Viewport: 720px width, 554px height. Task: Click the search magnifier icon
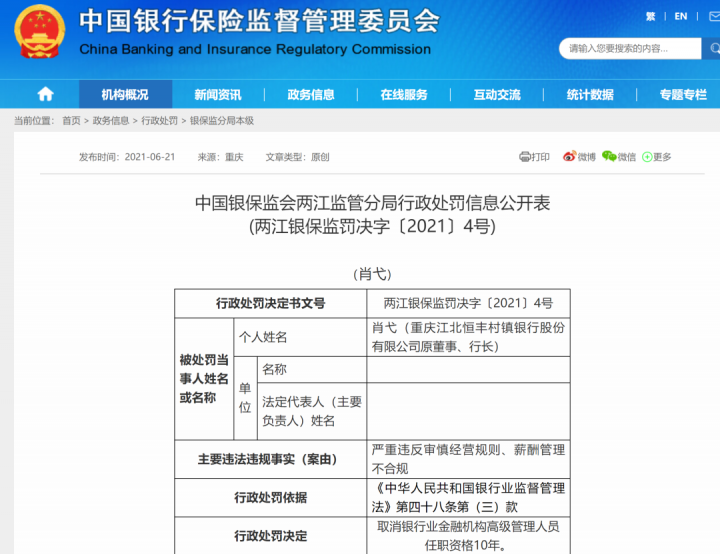pyautogui.click(x=714, y=48)
